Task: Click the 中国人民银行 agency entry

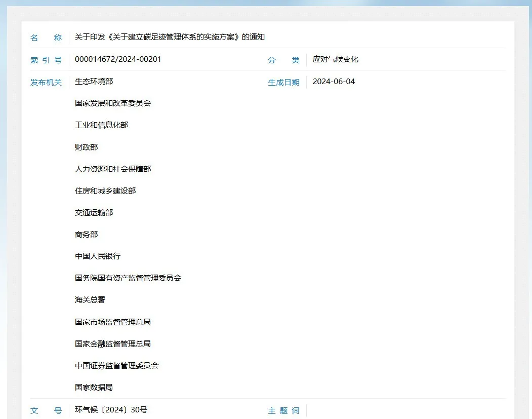Action: [97, 256]
